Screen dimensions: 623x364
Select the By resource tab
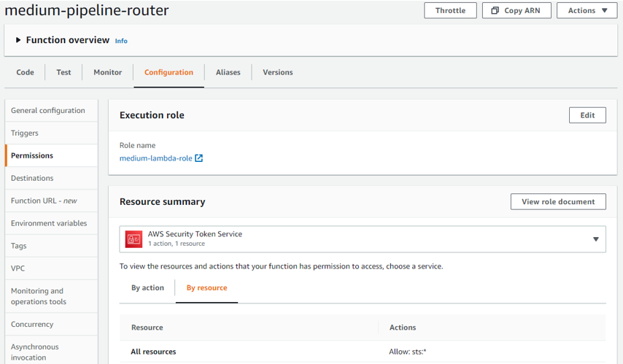point(207,287)
